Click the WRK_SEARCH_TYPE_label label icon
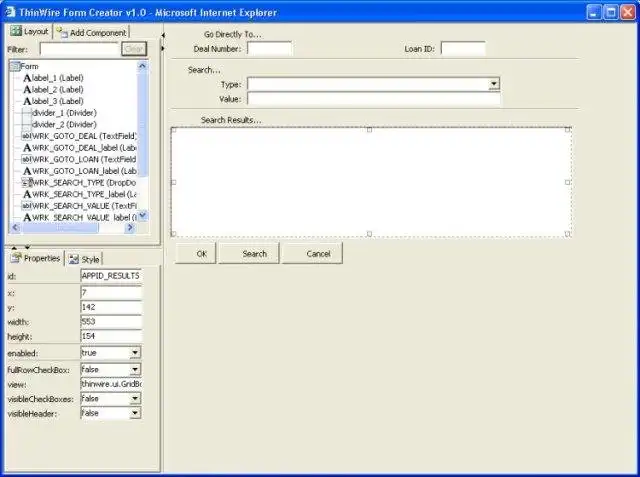The image size is (640, 477). tap(27, 194)
